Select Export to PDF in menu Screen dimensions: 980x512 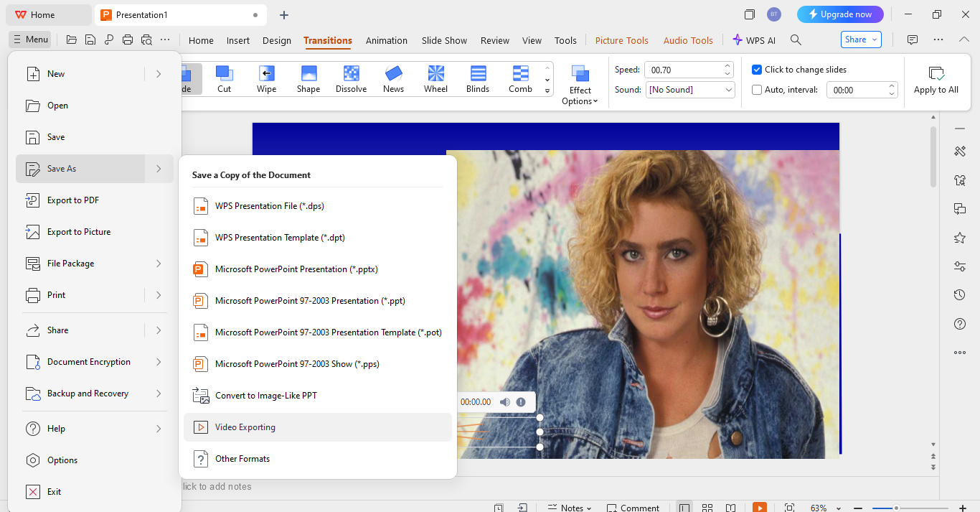pos(73,200)
